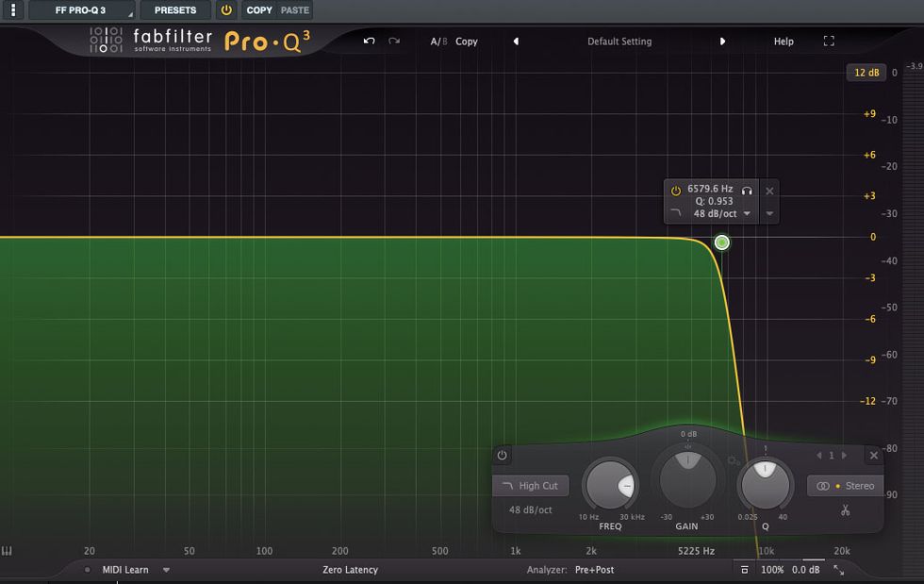The image size is (924, 584).
Task: Toggle the A/B comparison state
Action: tap(439, 42)
